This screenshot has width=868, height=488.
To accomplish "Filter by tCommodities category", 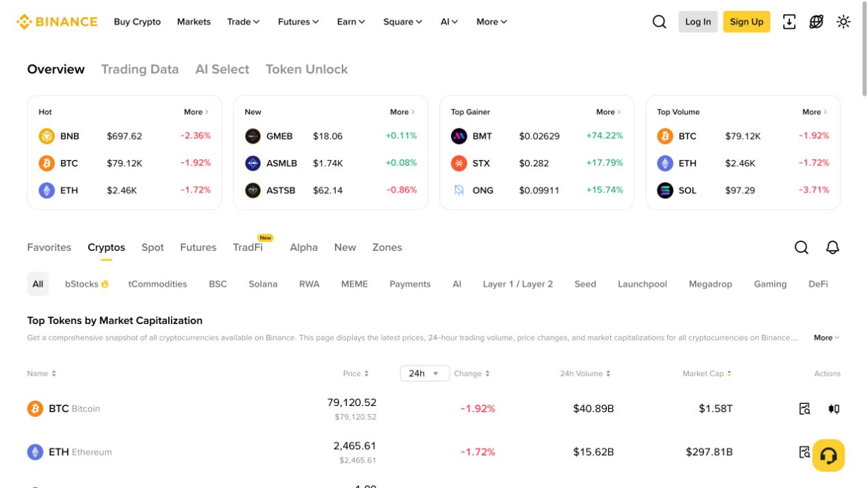I will (x=158, y=284).
